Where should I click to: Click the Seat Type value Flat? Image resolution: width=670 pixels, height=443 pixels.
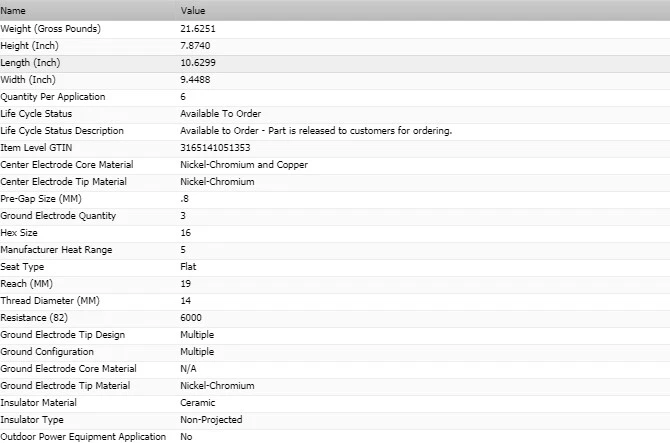coord(188,267)
